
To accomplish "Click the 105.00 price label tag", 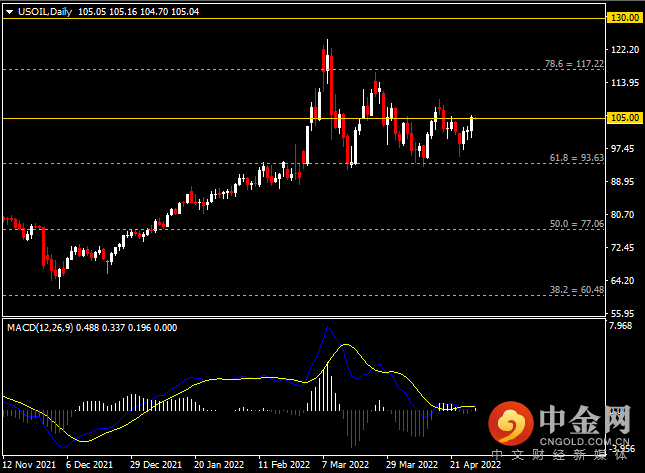I will pyautogui.click(x=624, y=118).
